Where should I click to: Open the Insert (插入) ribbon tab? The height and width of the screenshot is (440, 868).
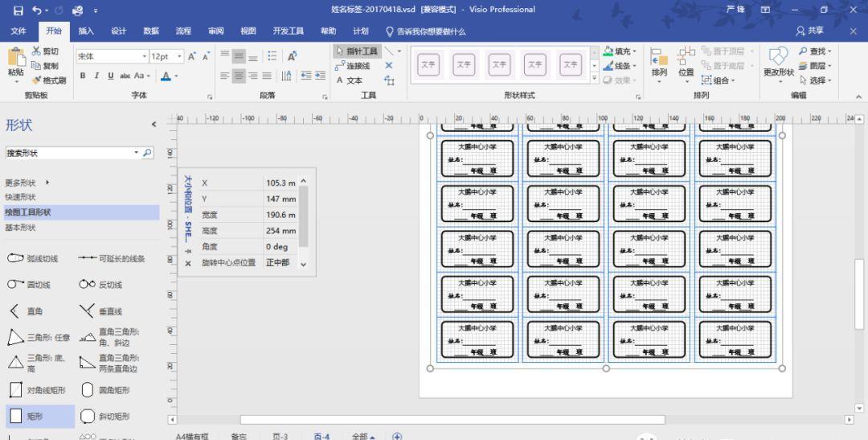(86, 31)
